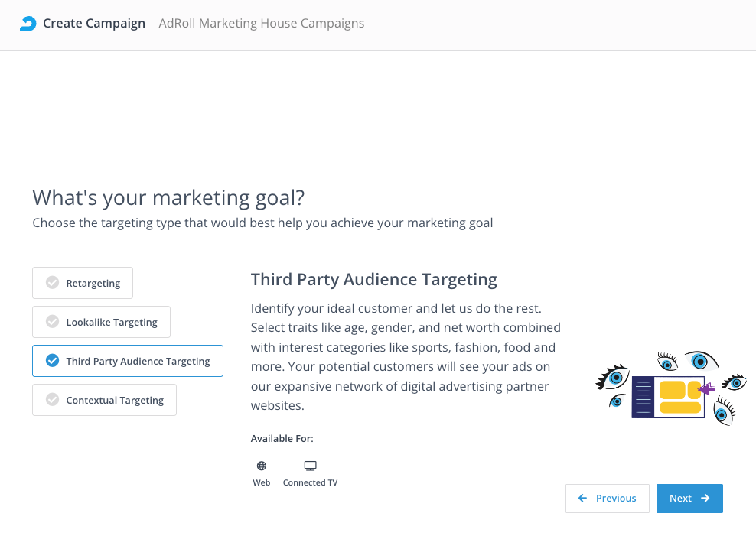Click the AdRoll Marketing House Campaigns name
This screenshot has width=756, height=549.
262,24
